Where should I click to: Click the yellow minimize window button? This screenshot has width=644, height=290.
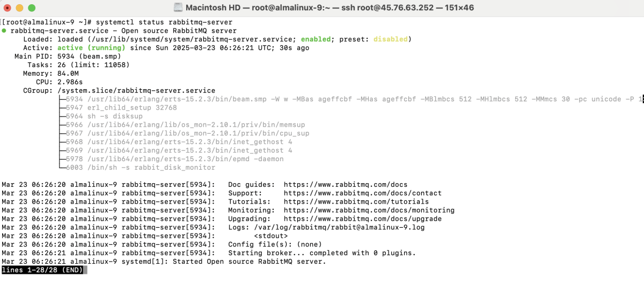(x=20, y=8)
